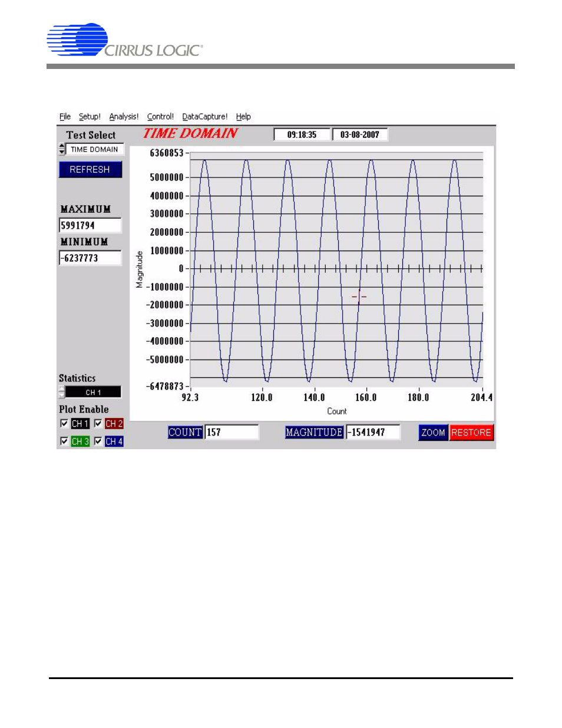562x728 pixels.
Task: Click the Cirrus Logic logo
Action: (125, 40)
